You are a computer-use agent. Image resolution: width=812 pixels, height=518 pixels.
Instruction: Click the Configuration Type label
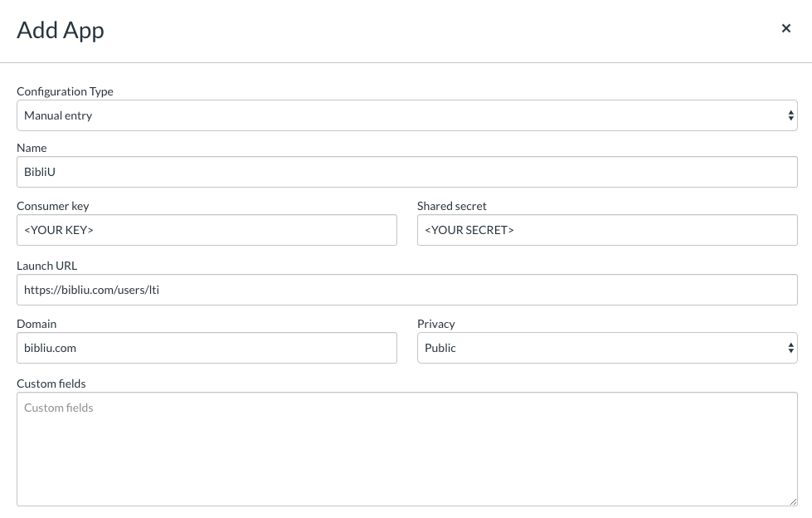pyautogui.click(x=65, y=91)
